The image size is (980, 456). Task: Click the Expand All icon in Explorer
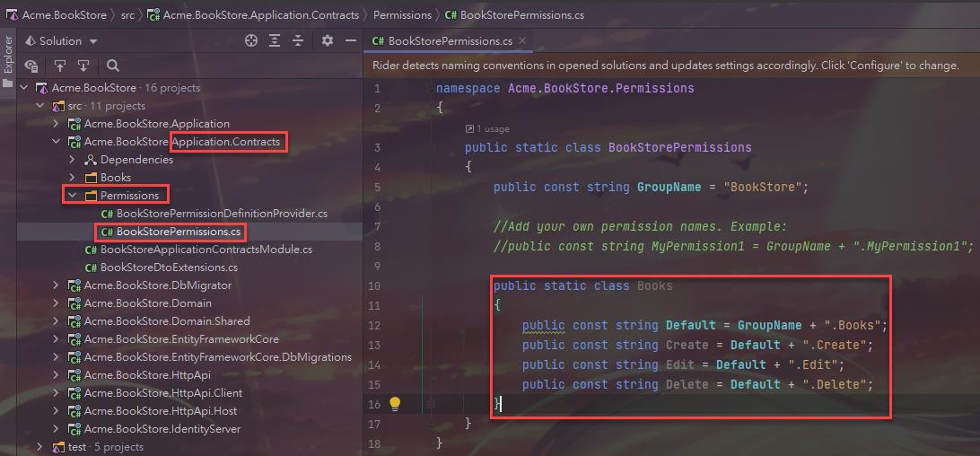[275, 41]
